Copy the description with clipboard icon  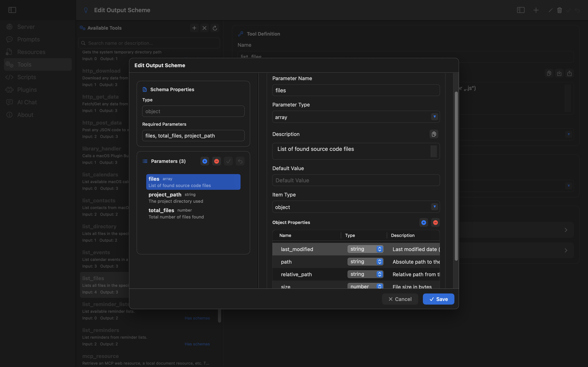click(x=434, y=134)
